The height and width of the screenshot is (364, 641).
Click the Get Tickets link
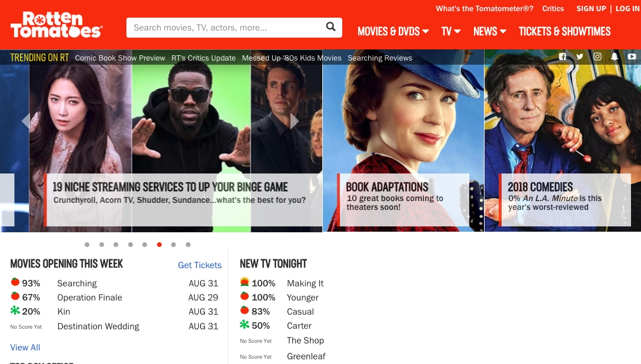click(x=199, y=265)
